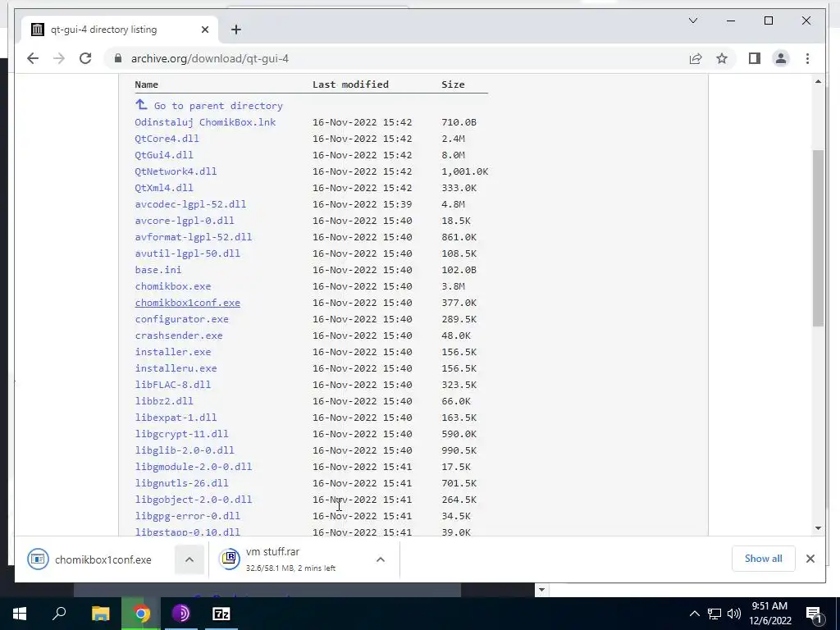Open the browser side panel
This screenshot has width=840, height=630.
(755, 58)
